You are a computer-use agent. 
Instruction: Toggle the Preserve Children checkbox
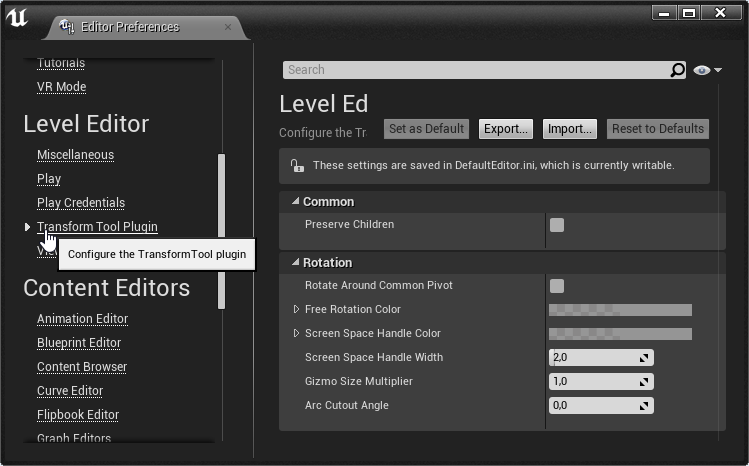click(x=557, y=225)
